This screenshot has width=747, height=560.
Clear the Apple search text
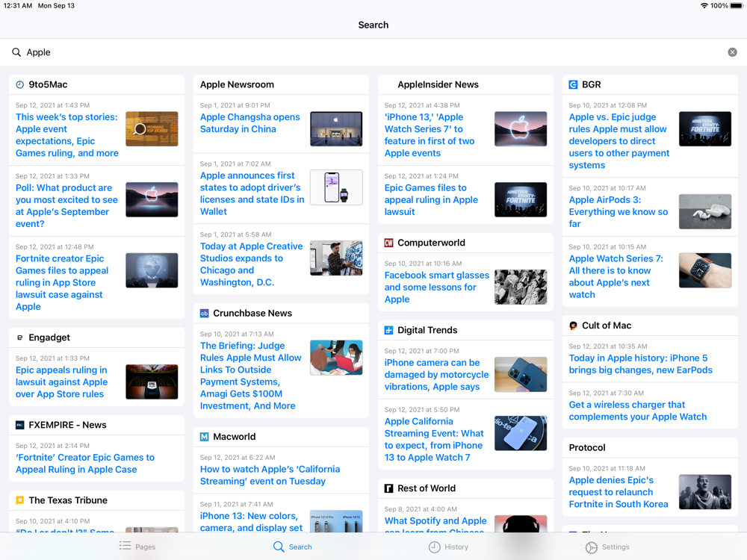click(x=732, y=52)
